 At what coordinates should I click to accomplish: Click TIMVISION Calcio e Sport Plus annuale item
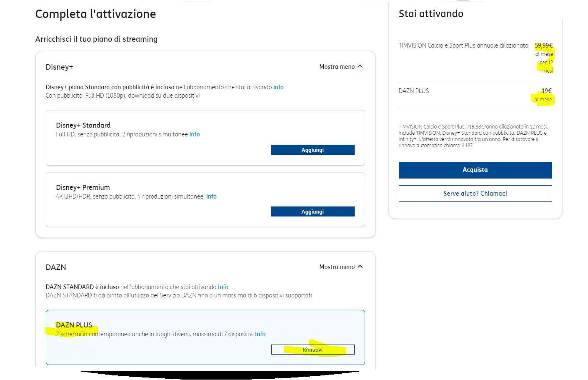point(463,45)
